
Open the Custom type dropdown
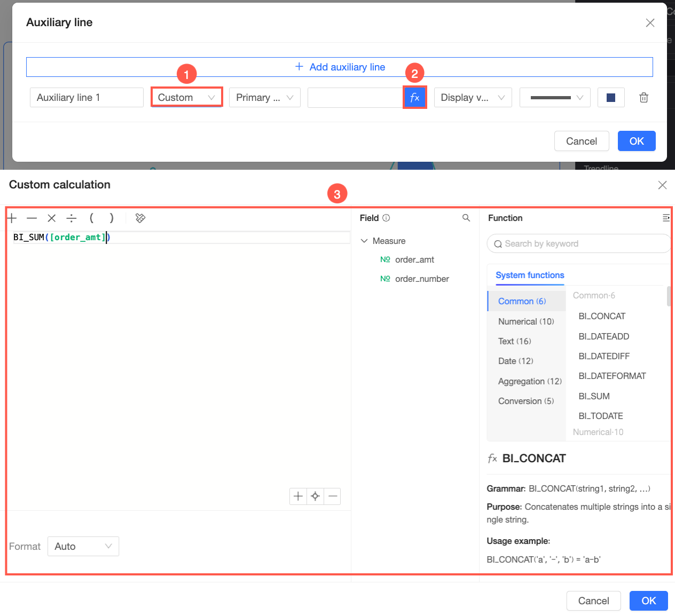(186, 98)
